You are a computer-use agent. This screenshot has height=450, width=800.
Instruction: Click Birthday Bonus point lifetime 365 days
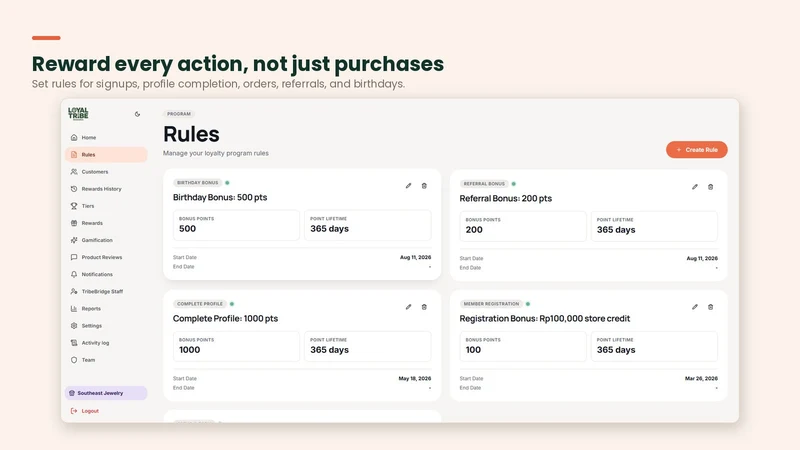point(330,229)
